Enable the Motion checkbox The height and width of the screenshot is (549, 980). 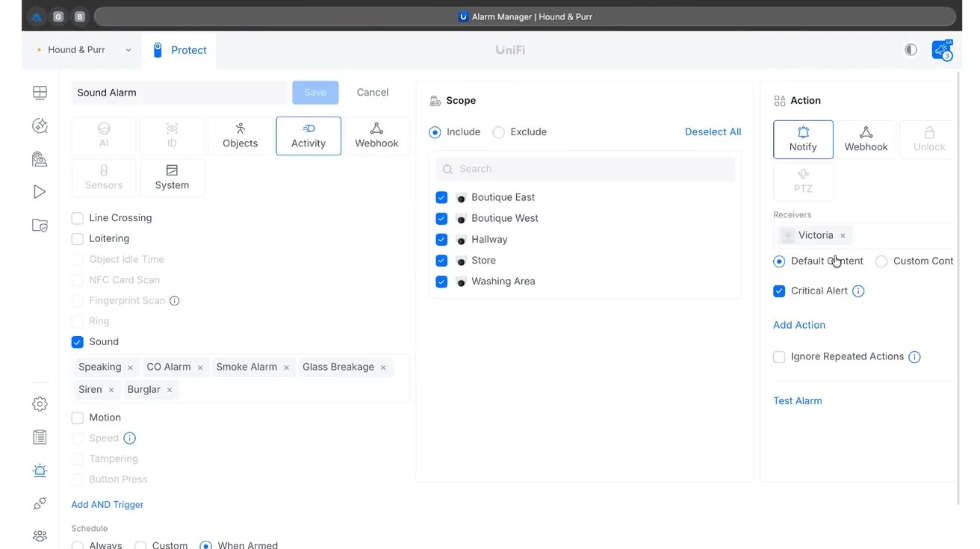(x=78, y=418)
